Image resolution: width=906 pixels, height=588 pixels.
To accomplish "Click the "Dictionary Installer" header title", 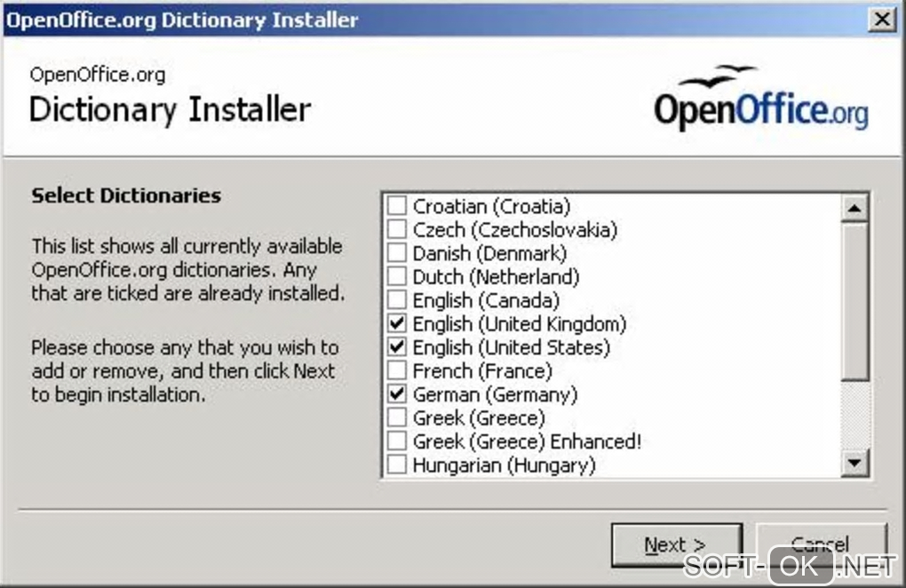I will [170, 110].
